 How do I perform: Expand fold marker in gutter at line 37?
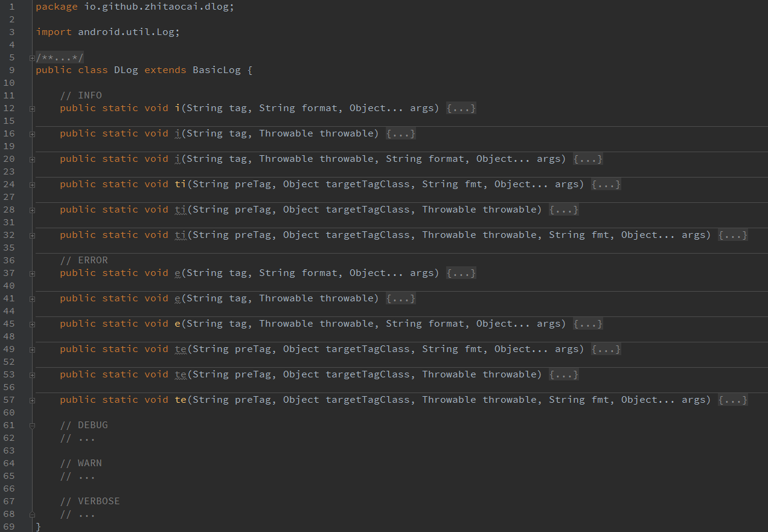[32, 274]
